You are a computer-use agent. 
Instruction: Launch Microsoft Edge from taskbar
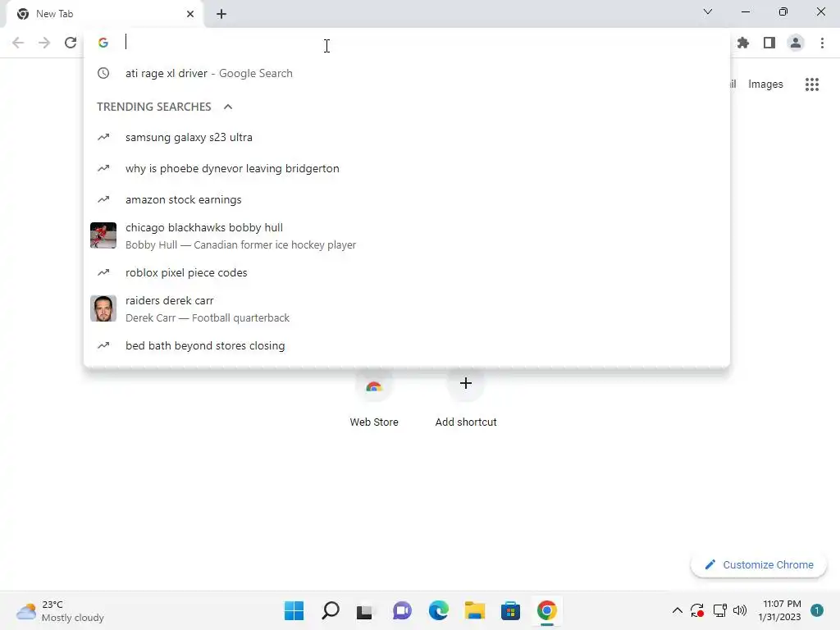point(438,610)
